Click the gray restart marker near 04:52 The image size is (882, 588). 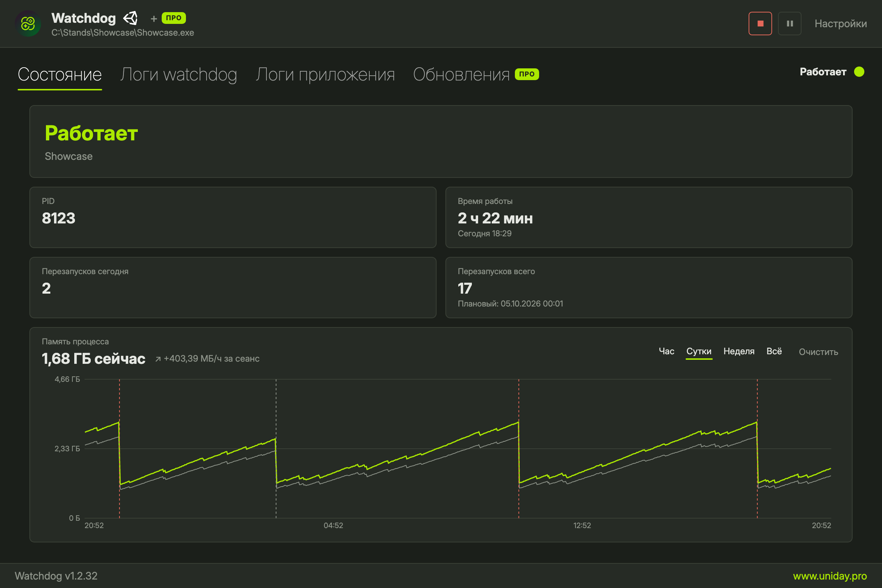(x=276, y=448)
